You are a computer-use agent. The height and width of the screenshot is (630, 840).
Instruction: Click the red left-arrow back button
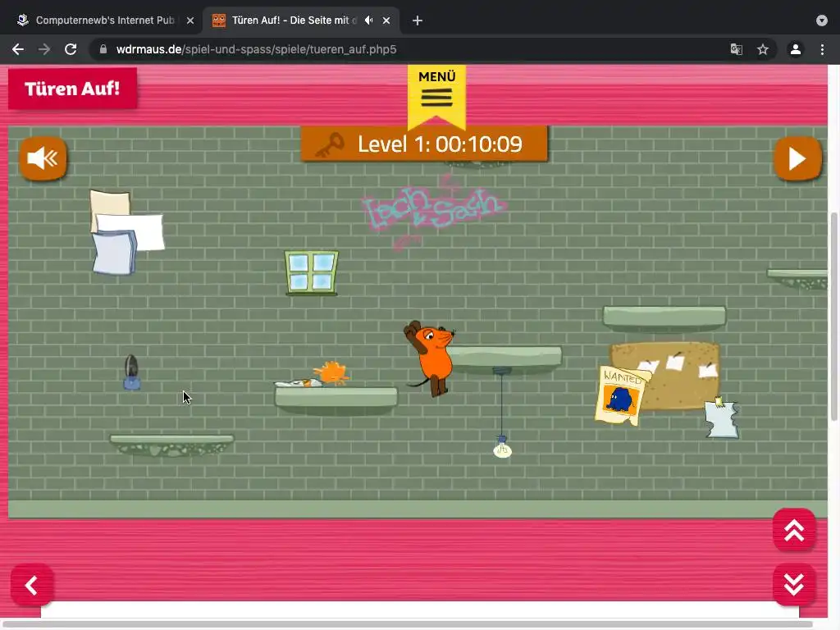32,585
